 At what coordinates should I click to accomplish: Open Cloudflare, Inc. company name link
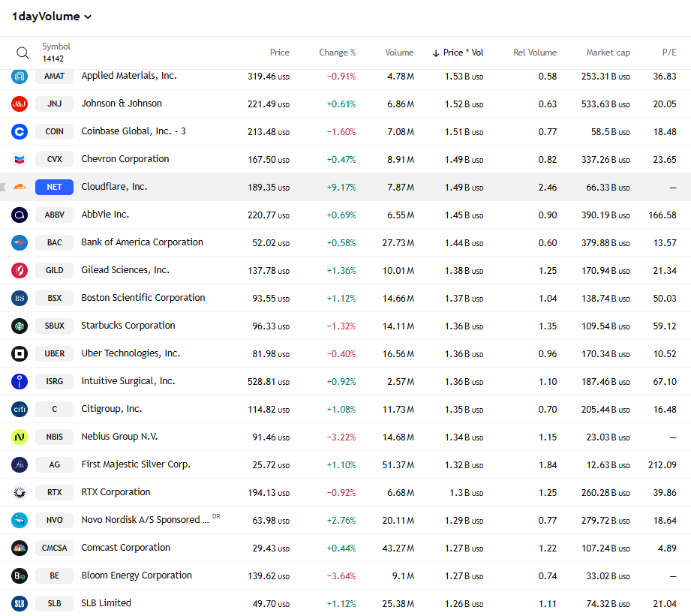pos(114,187)
